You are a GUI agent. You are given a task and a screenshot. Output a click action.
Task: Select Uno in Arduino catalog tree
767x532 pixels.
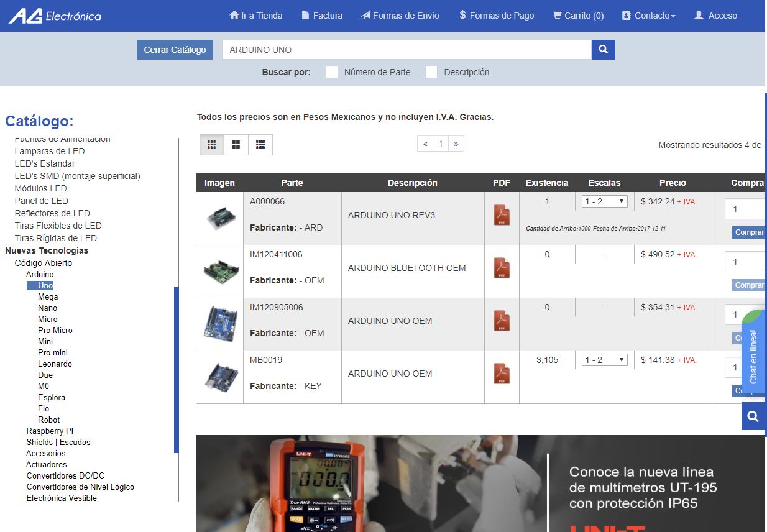click(x=45, y=285)
